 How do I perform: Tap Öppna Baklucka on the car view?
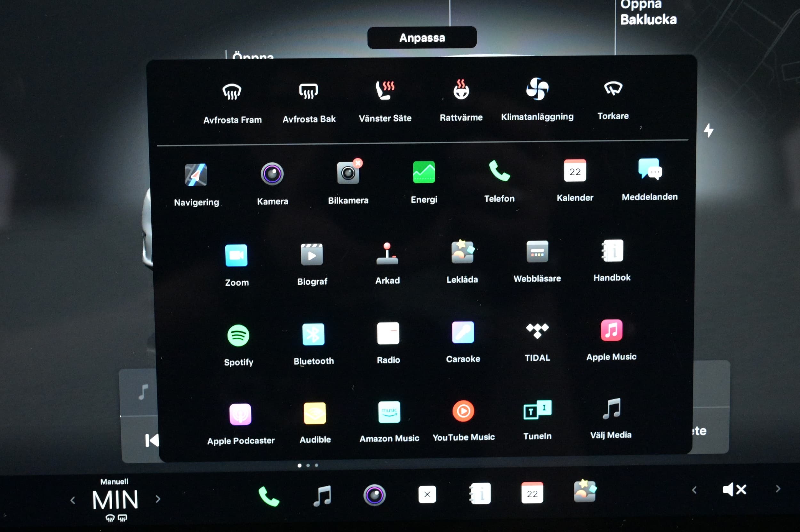(x=648, y=12)
